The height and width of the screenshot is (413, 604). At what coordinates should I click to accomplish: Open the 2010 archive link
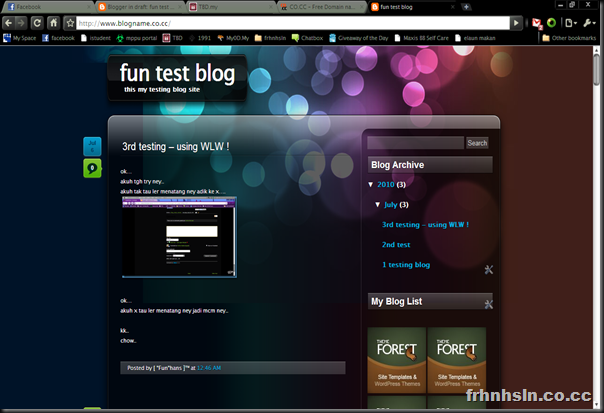coord(386,185)
